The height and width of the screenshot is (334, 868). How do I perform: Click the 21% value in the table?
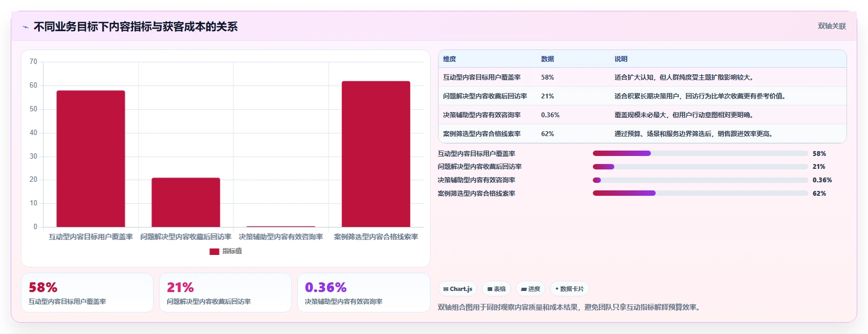coord(547,96)
